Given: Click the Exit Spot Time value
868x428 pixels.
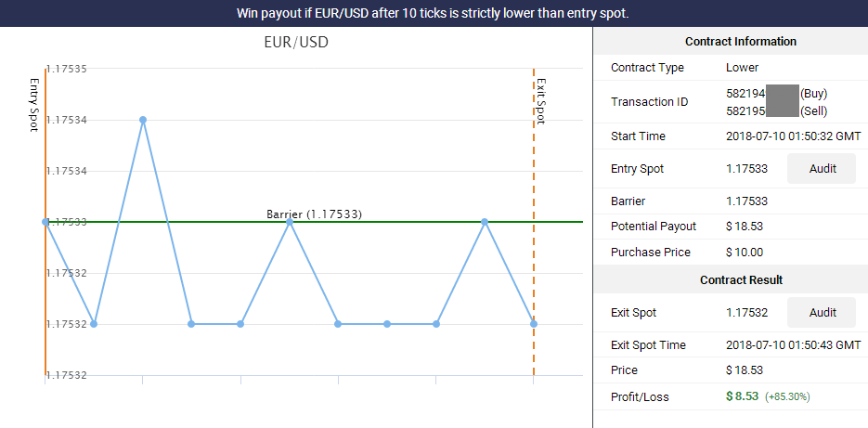Looking at the screenshot, I should coord(793,345).
